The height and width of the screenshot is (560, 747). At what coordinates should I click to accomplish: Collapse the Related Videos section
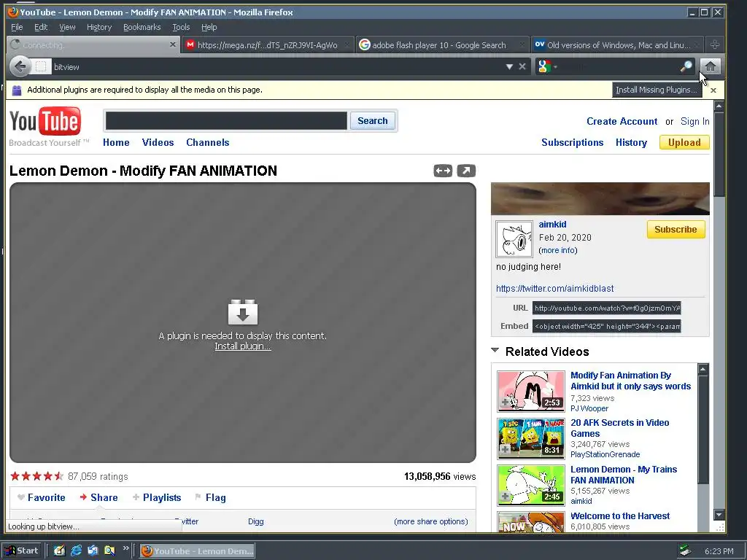click(495, 351)
